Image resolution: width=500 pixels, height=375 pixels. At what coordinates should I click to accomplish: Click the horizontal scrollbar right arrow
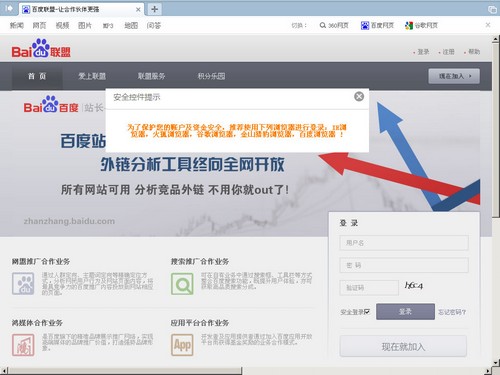(488, 371)
